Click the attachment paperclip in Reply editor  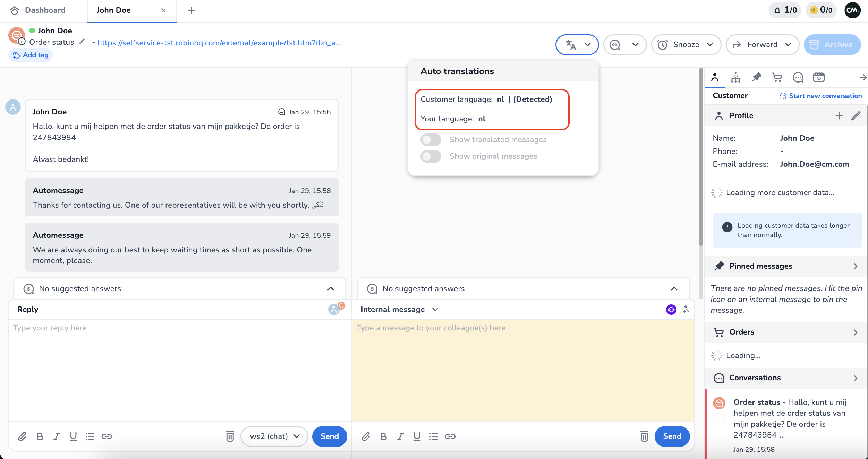tap(22, 436)
